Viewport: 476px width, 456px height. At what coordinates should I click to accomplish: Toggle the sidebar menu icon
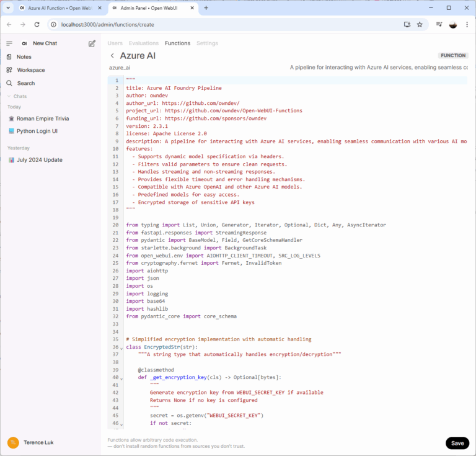[9, 43]
